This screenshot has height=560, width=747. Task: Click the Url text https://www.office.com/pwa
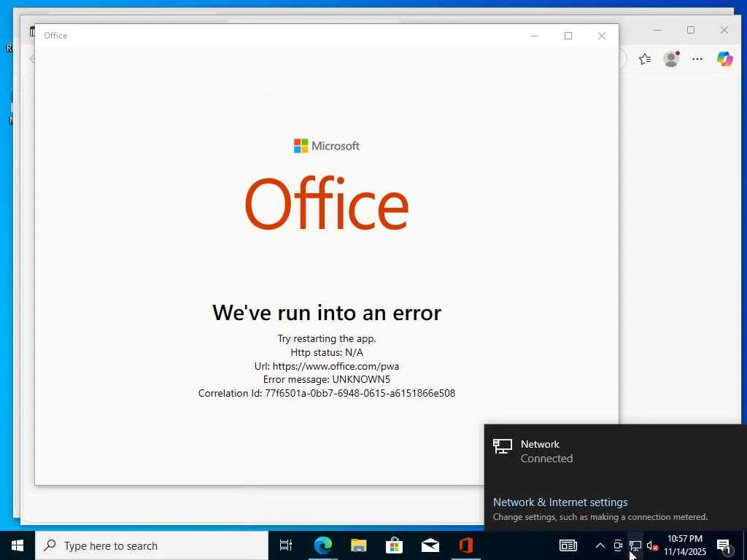point(336,366)
